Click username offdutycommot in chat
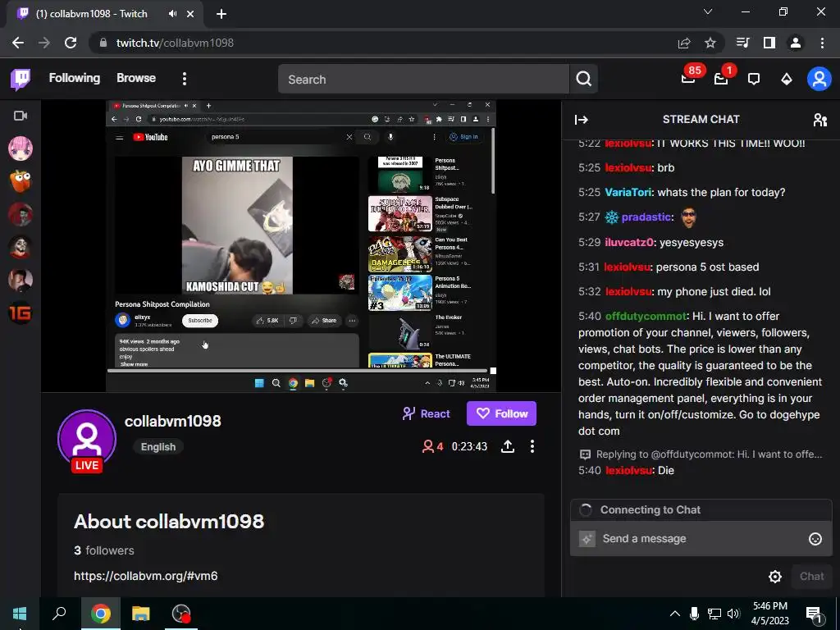Screen dimensions: 840x630 [x=646, y=316]
